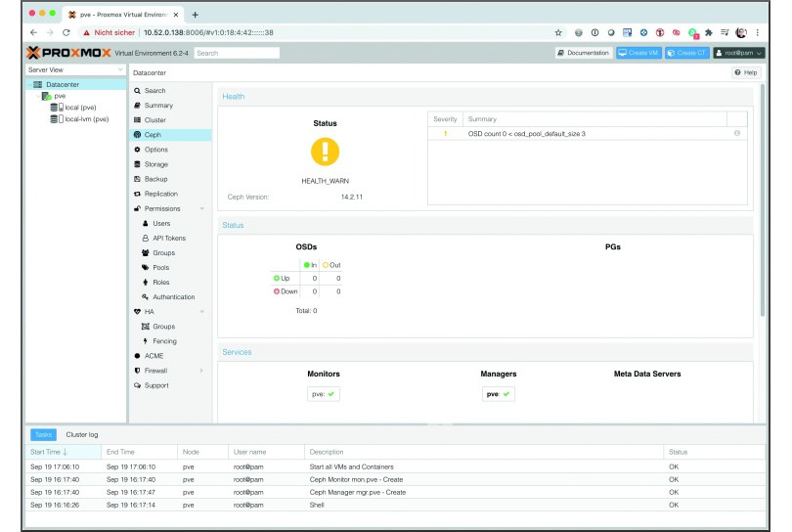Click the OSD count warning summary row

(x=588, y=133)
